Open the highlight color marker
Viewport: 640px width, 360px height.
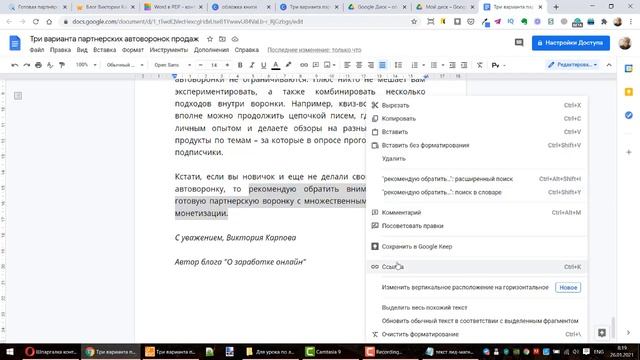click(x=288, y=65)
